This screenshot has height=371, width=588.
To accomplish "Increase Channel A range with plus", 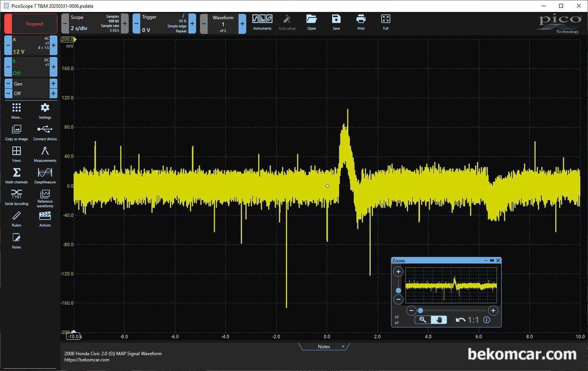I will 53,45.
